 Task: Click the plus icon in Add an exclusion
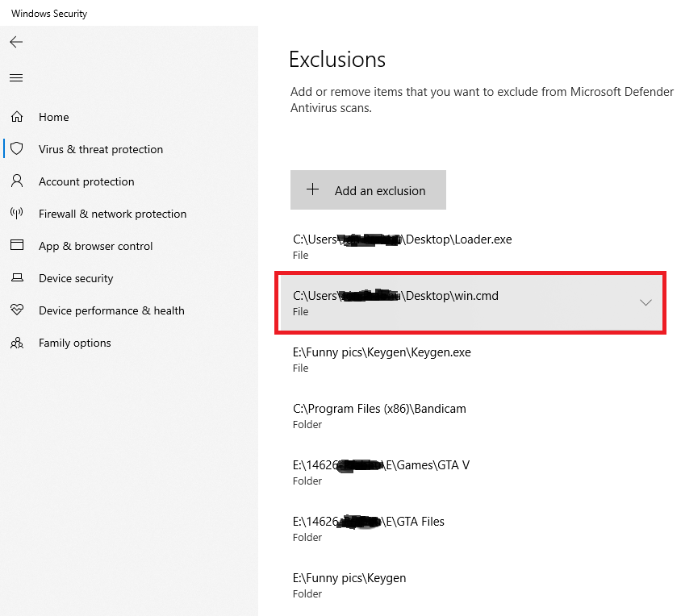pos(313,189)
